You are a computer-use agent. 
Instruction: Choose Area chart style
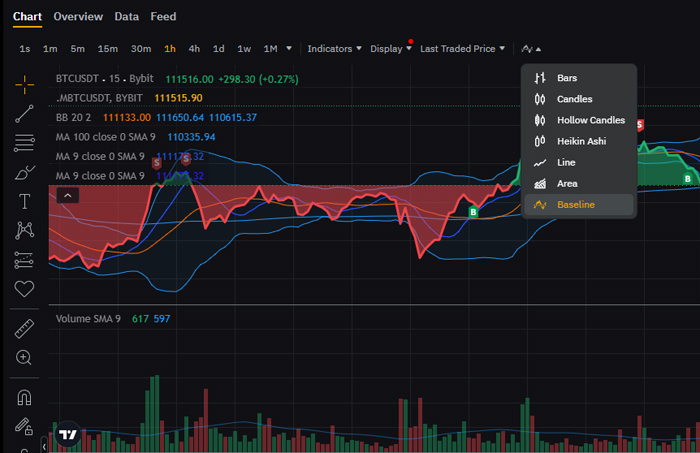click(x=579, y=183)
